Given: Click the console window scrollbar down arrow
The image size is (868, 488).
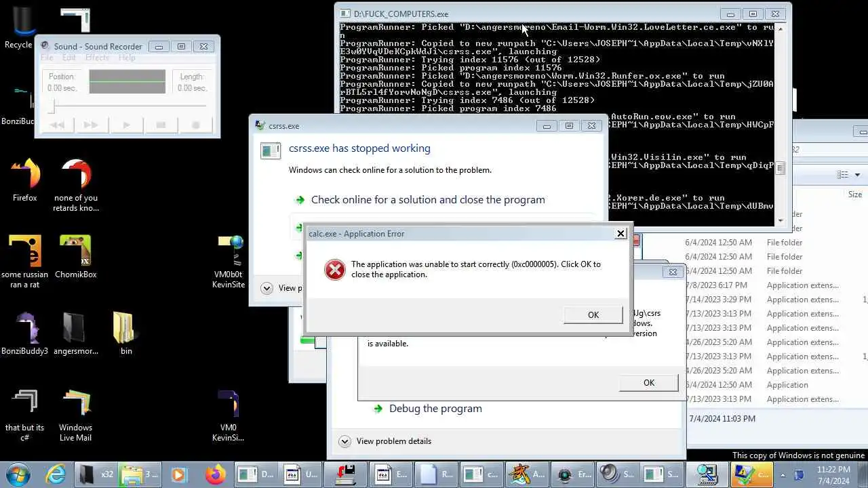Looking at the screenshot, I should point(781,220).
